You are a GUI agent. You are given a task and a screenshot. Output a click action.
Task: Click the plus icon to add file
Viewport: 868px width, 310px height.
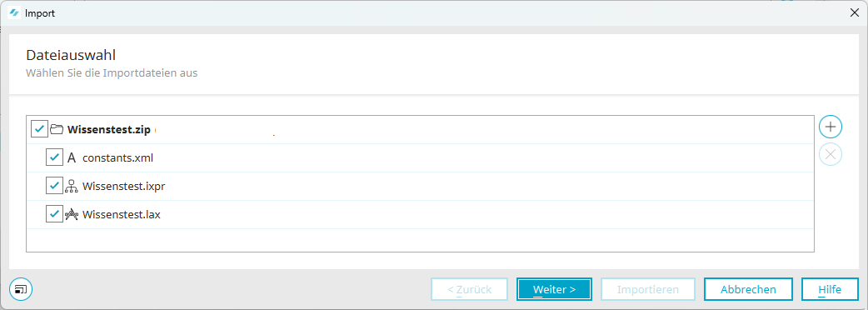coord(831,127)
